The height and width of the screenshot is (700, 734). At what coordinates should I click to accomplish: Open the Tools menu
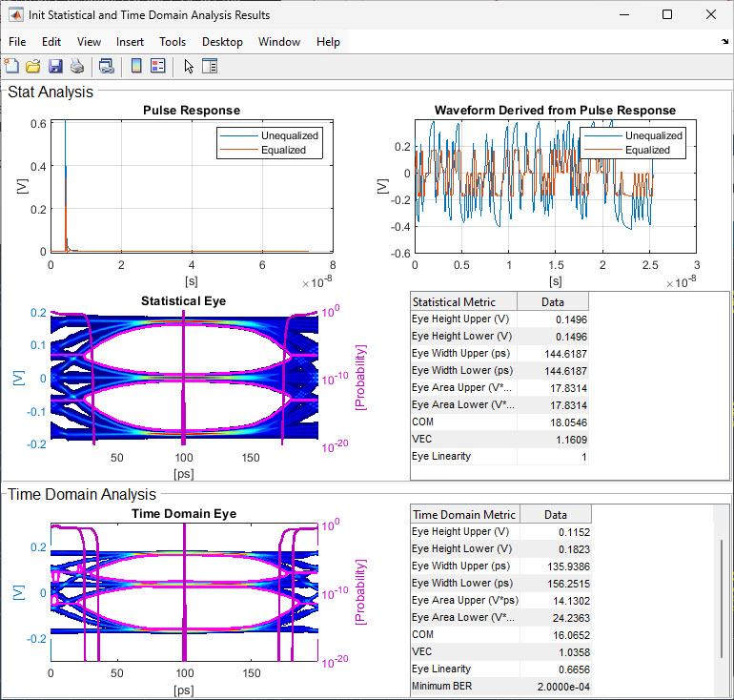click(x=173, y=42)
